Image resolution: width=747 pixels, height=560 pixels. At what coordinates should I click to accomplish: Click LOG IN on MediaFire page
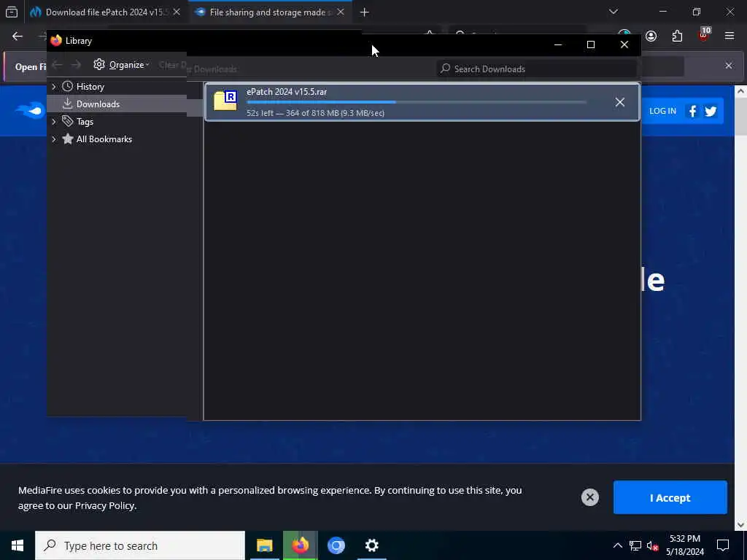click(662, 111)
